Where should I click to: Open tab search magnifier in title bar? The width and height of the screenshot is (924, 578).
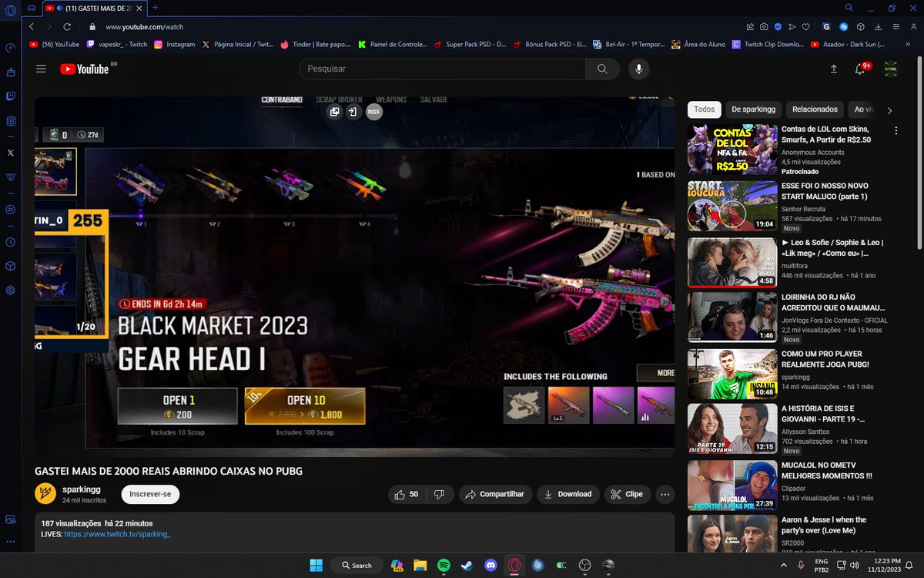(x=849, y=8)
